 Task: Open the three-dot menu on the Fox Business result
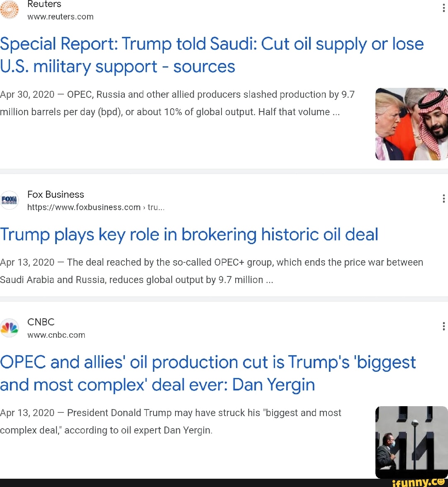coord(443,199)
